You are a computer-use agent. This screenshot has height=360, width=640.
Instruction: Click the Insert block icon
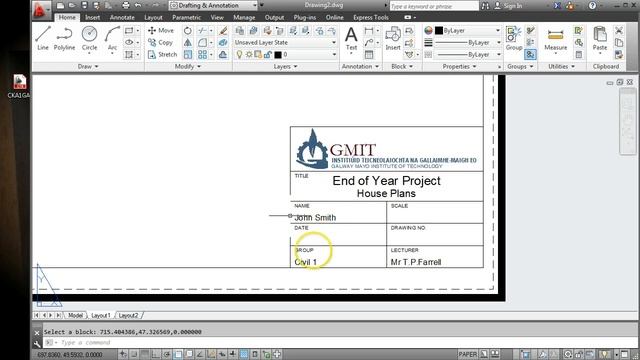(x=393, y=38)
